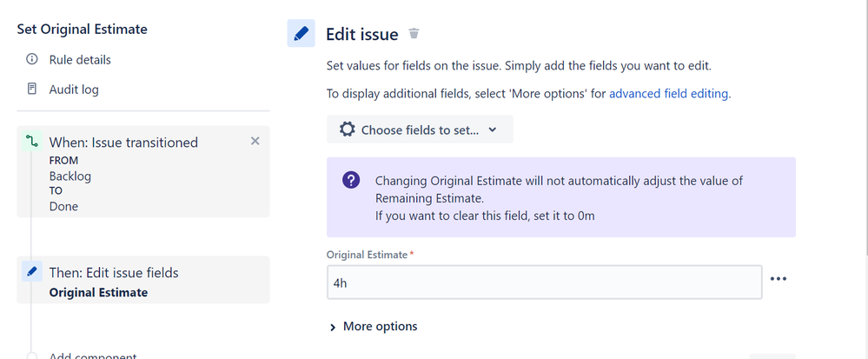868x359 pixels.
Task: Click the gear icon in Choose fields
Action: 348,130
